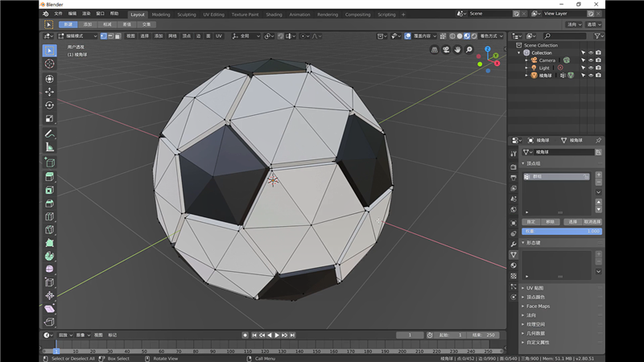Open the 选项 dropdown in tool header
The image size is (644, 362).
click(x=594, y=25)
